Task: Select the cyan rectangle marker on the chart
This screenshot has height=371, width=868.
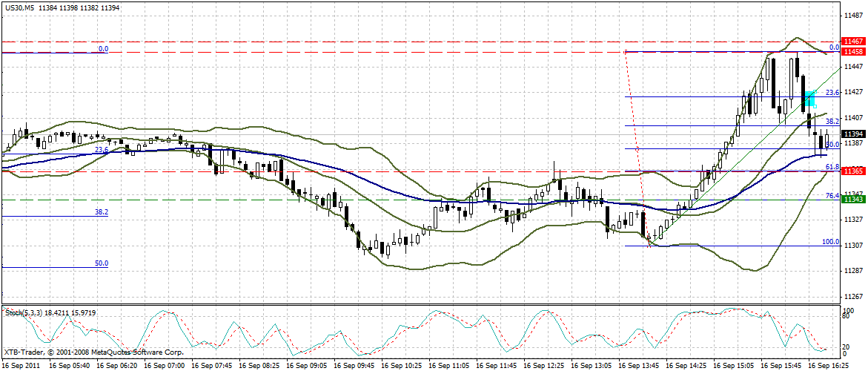Action: pyautogui.click(x=809, y=97)
